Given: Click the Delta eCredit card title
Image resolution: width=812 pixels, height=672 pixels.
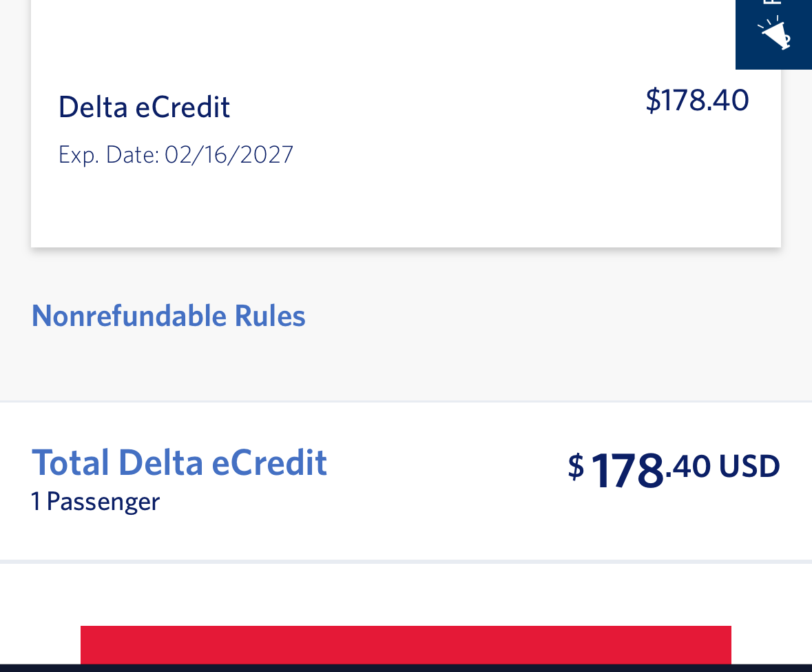Looking at the screenshot, I should point(144,108).
